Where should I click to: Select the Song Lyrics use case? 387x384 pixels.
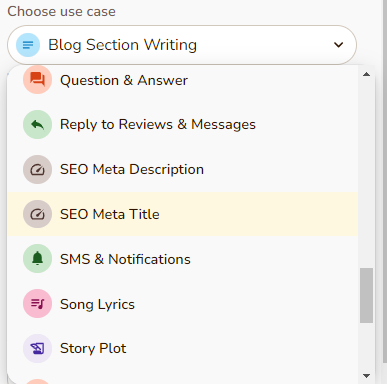(183, 304)
